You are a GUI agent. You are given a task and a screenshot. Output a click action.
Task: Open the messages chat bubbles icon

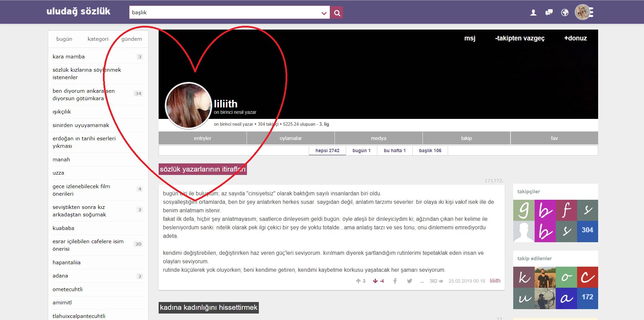point(549,13)
